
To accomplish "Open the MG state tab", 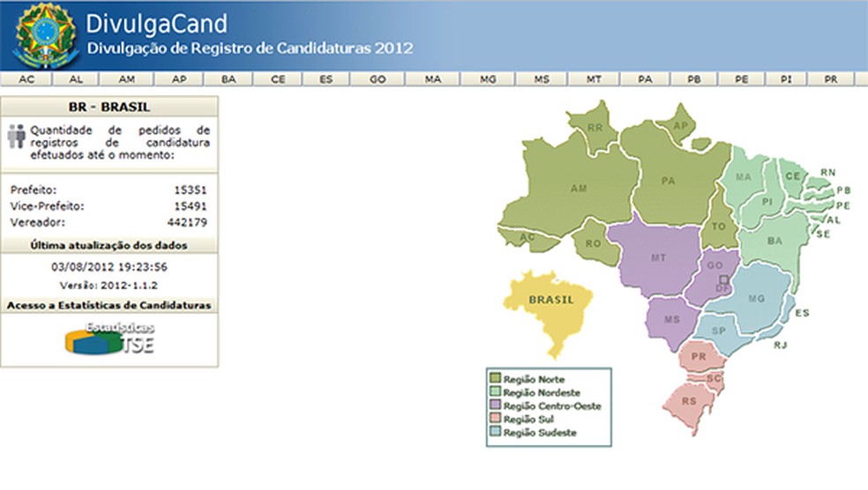I will (x=488, y=79).
